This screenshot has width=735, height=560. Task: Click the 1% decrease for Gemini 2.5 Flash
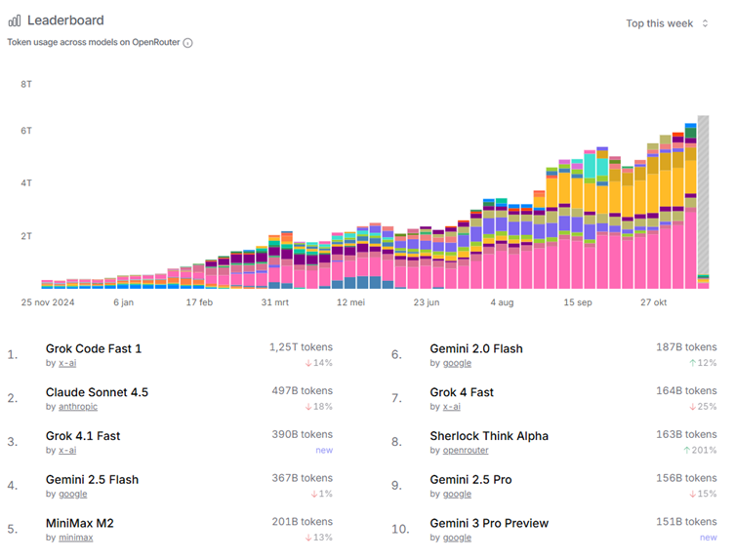coord(321,494)
